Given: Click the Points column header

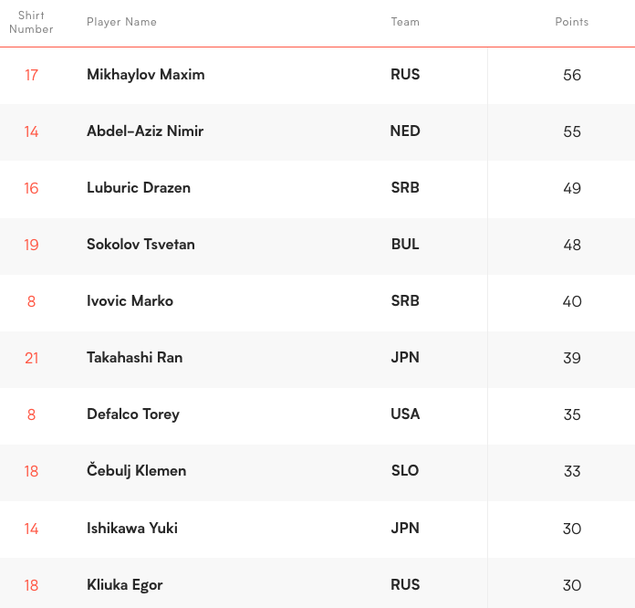Looking at the screenshot, I should [572, 22].
